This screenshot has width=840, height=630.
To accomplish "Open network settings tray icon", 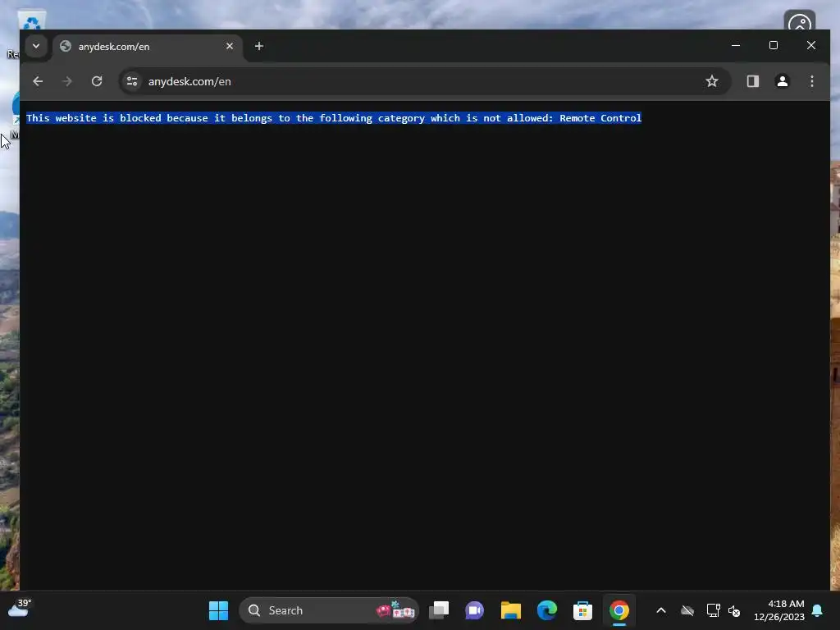I will [x=713, y=610].
